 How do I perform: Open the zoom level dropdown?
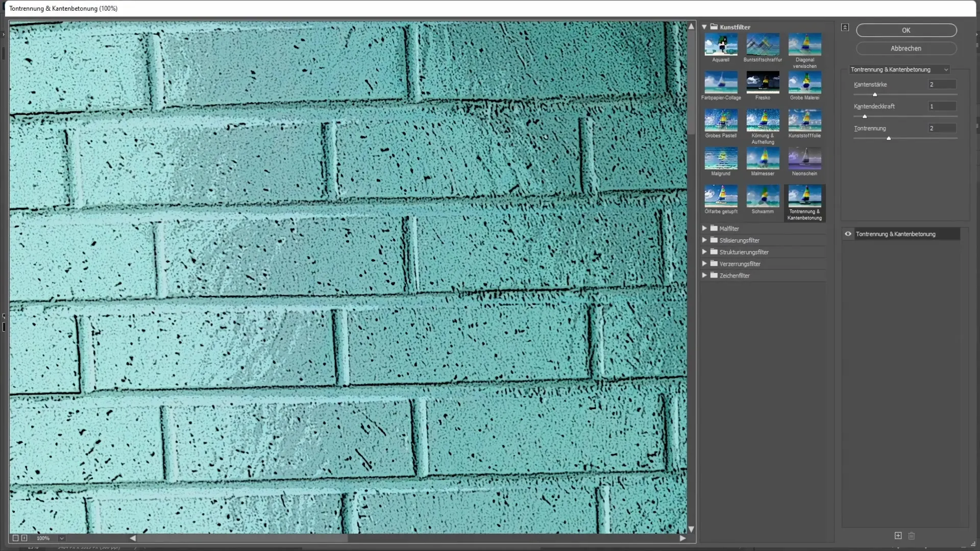(62, 538)
